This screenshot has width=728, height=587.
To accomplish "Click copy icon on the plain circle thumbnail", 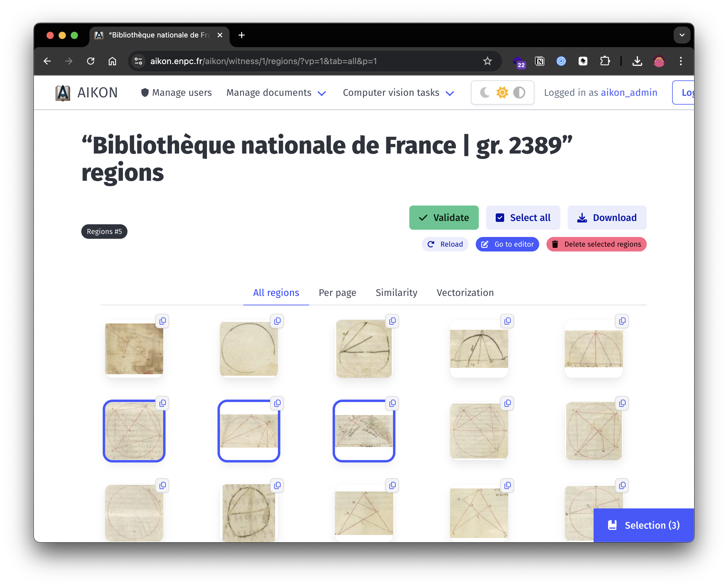I will click(277, 321).
